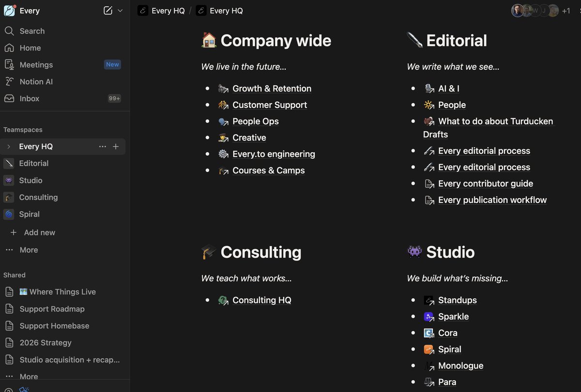
Task: Open Standups page under Studio
Action: pos(458,301)
